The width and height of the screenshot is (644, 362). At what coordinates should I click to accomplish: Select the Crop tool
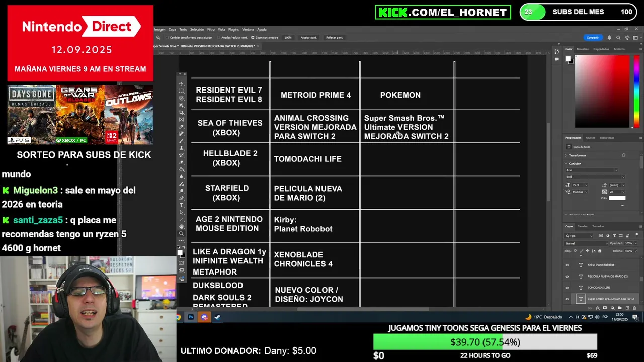coord(181,112)
